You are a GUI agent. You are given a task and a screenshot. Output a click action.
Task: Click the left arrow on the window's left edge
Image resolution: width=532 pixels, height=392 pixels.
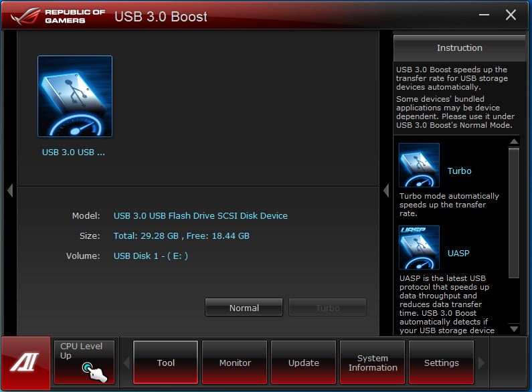[x=10, y=191]
